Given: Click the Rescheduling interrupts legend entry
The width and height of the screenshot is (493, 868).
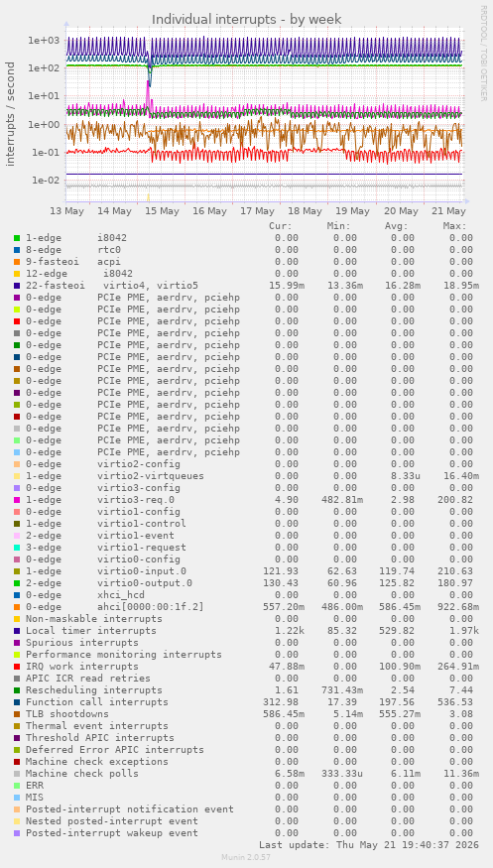Looking at the screenshot, I should [x=94, y=690].
